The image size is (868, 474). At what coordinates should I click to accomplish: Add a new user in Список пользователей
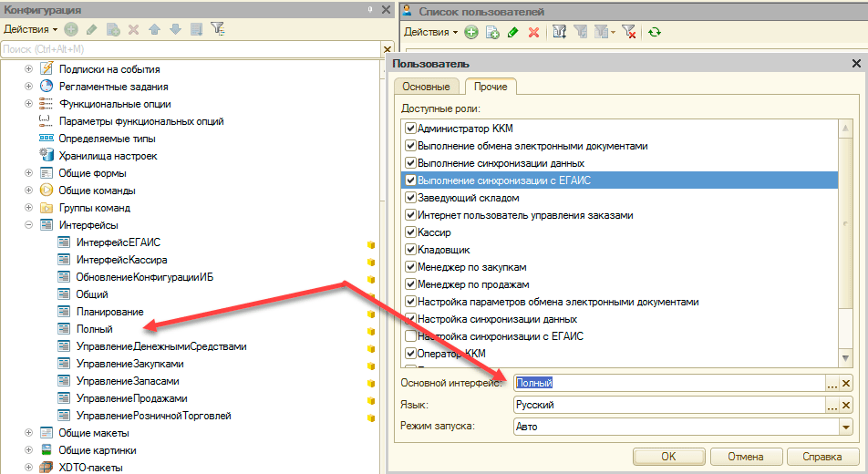[x=471, y=32]
